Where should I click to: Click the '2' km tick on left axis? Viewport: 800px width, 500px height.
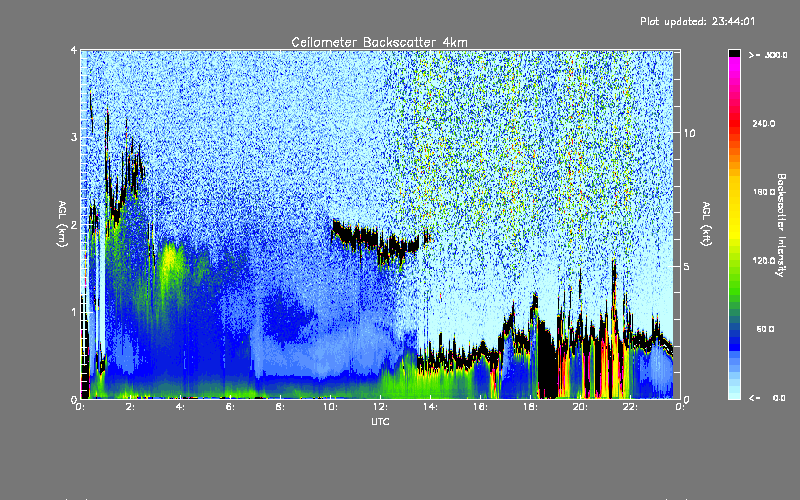point(74,225)
